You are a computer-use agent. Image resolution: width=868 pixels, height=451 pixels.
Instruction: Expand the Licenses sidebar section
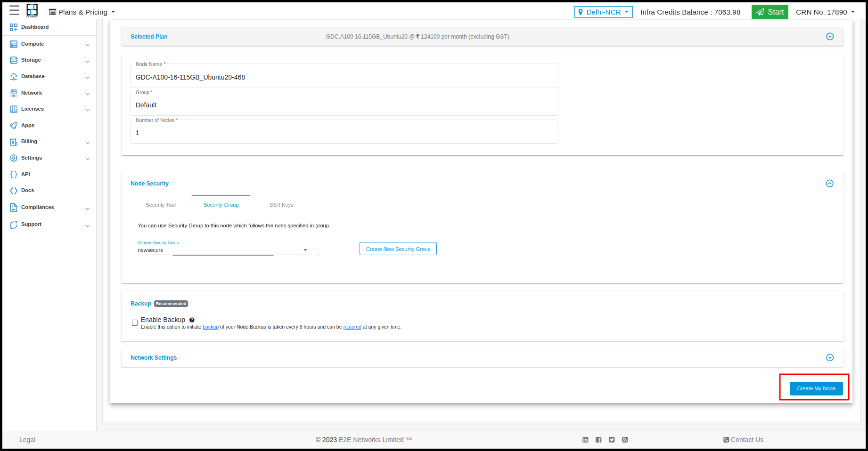[x=88, y=110]
